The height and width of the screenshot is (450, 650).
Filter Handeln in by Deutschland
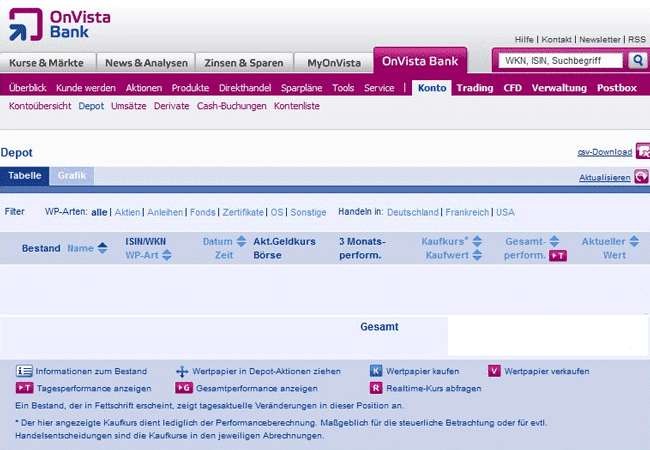413,212
